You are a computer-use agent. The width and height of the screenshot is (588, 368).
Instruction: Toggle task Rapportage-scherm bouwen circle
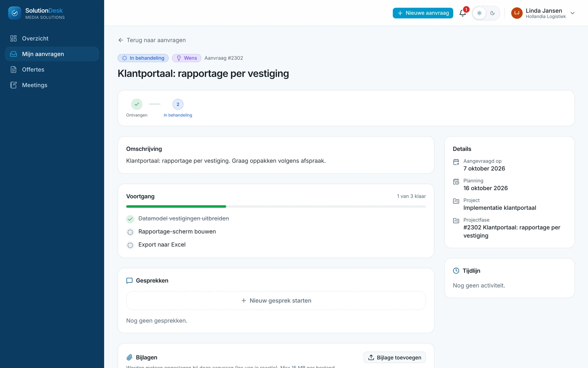(130, 232)
